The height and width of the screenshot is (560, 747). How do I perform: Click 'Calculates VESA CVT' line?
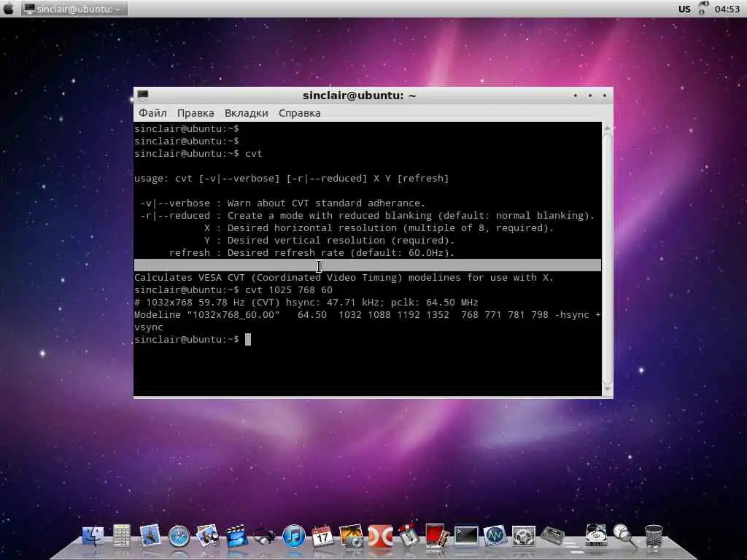[344, 278]
